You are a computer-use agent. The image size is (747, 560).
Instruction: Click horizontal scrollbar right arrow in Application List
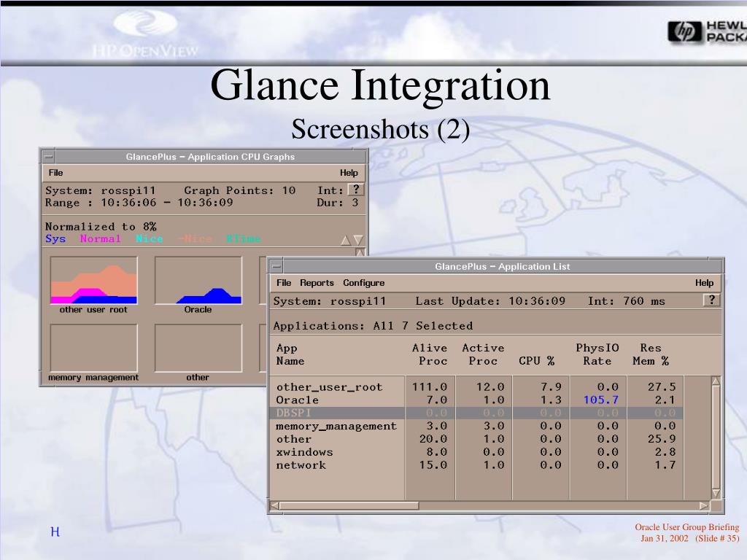pyautogui.click(x=704, y=506)
